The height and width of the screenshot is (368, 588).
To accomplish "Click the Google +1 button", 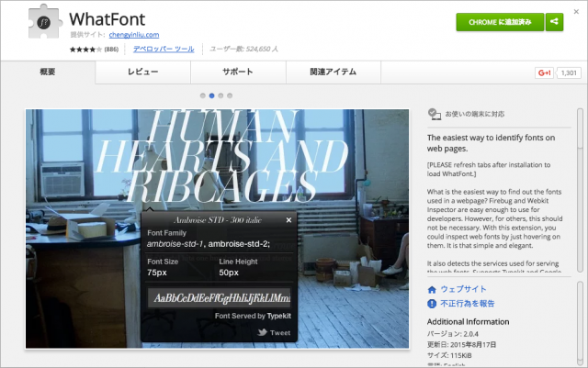I will 544,72.
